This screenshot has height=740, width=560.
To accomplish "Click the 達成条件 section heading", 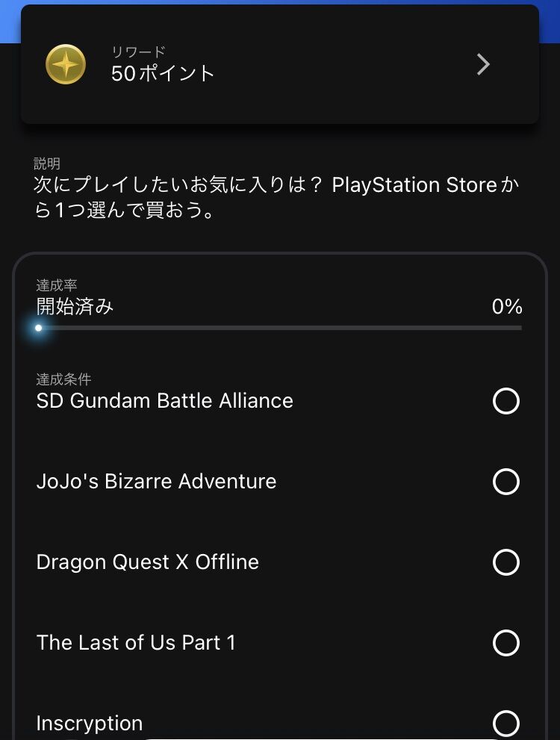I will (x=63, y=379).
